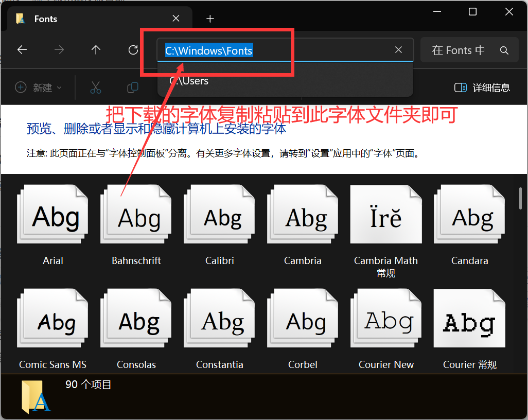Open a new tab with plus

pyautogui.click(x=210, y=19)
